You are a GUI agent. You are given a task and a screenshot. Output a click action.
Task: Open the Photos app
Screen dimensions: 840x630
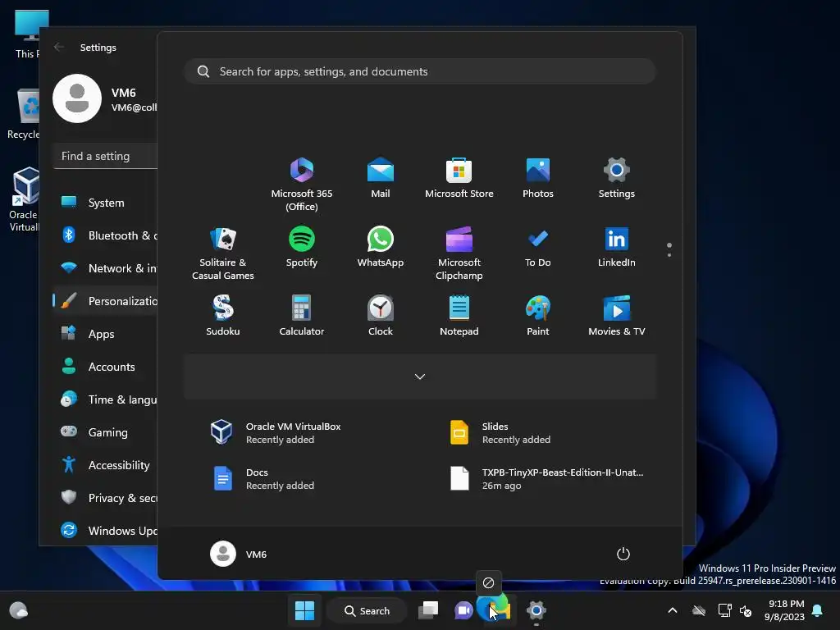tap(538, 178)
